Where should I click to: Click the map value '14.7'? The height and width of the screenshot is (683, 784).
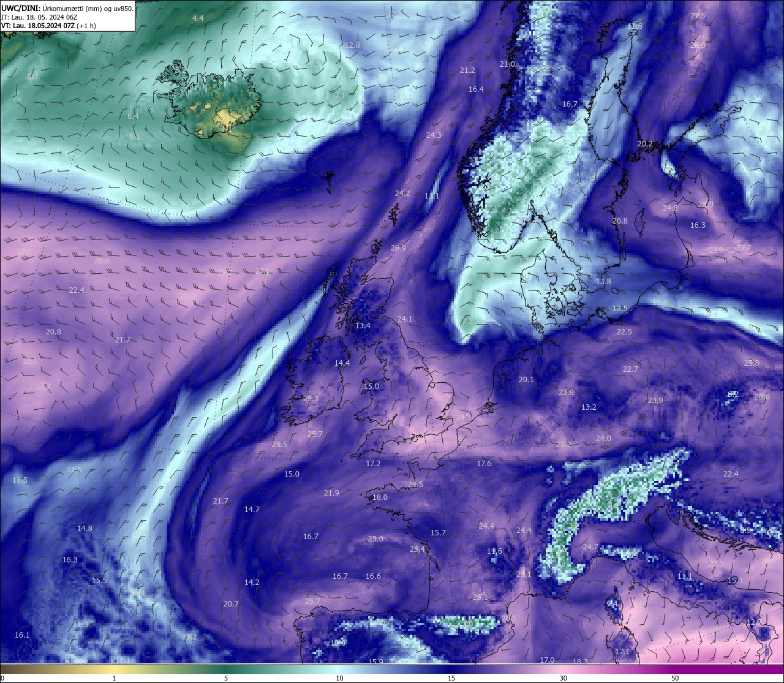pos(252,510)
